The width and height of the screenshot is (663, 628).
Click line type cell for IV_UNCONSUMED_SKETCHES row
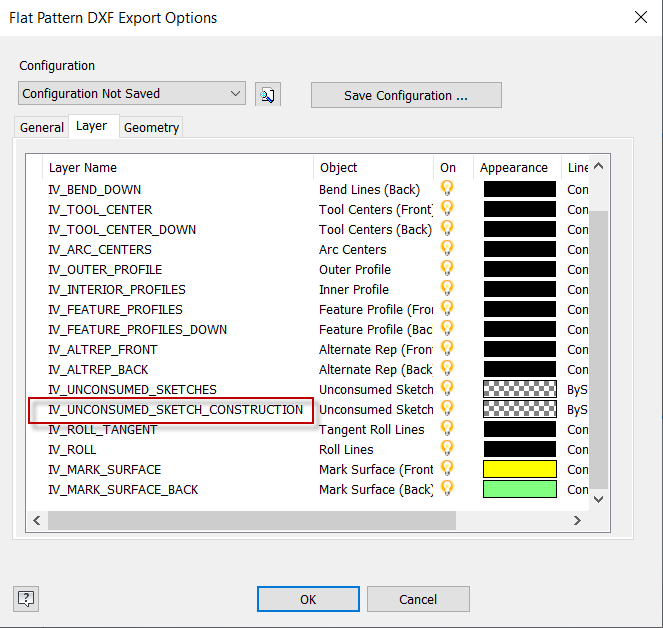click(x=577, y=389)
